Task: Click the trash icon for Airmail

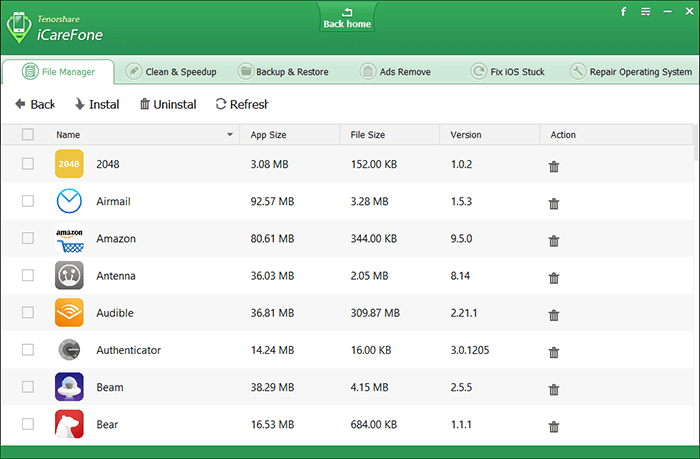Action: 554,203
